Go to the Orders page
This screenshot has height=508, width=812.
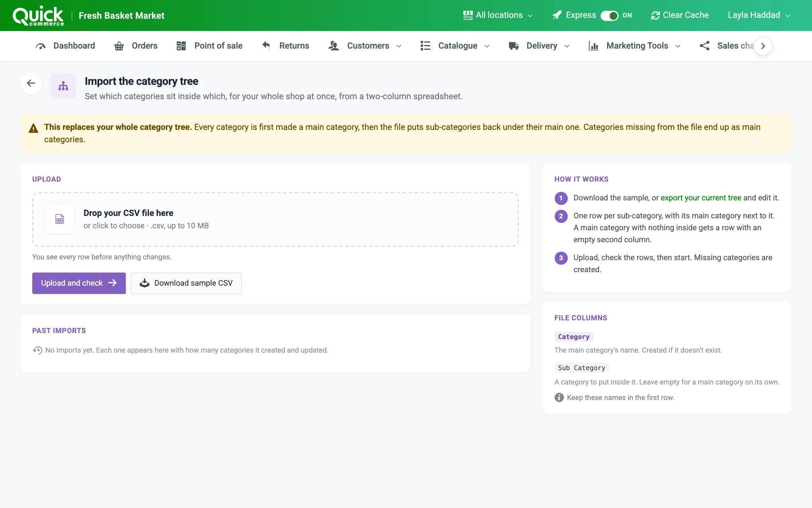pyautogui.click(x=136, y=46)
